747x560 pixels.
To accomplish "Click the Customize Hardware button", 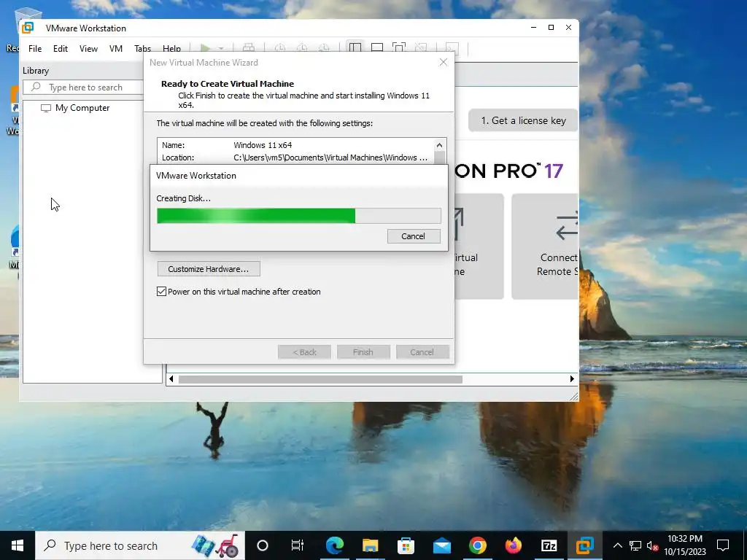I will pos(209,269).
